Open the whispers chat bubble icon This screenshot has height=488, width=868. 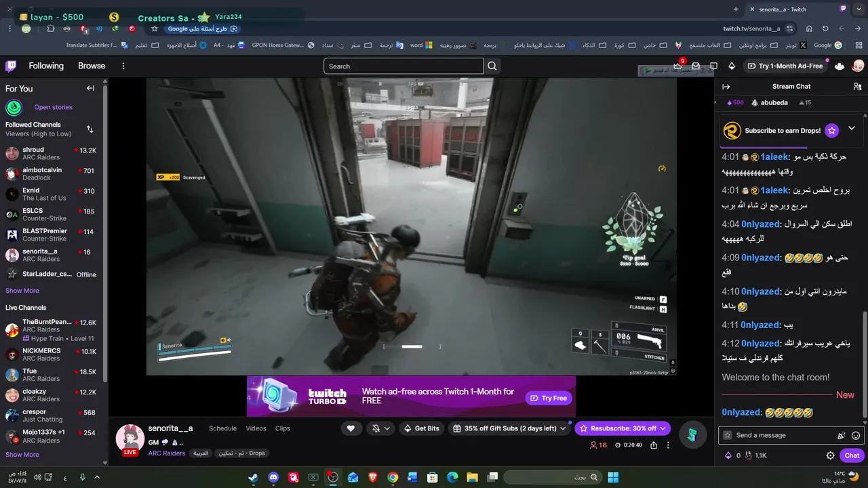tap(713, 66)
